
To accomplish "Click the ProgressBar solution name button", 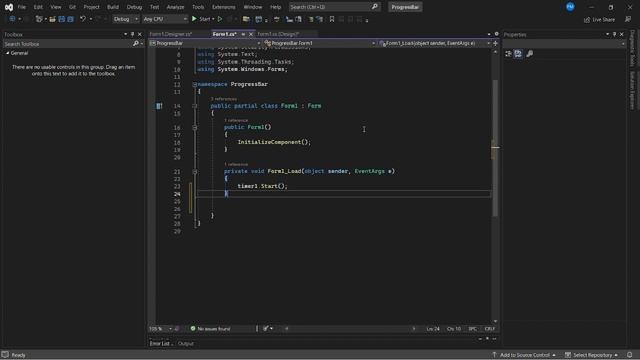I will coord(405,7).
